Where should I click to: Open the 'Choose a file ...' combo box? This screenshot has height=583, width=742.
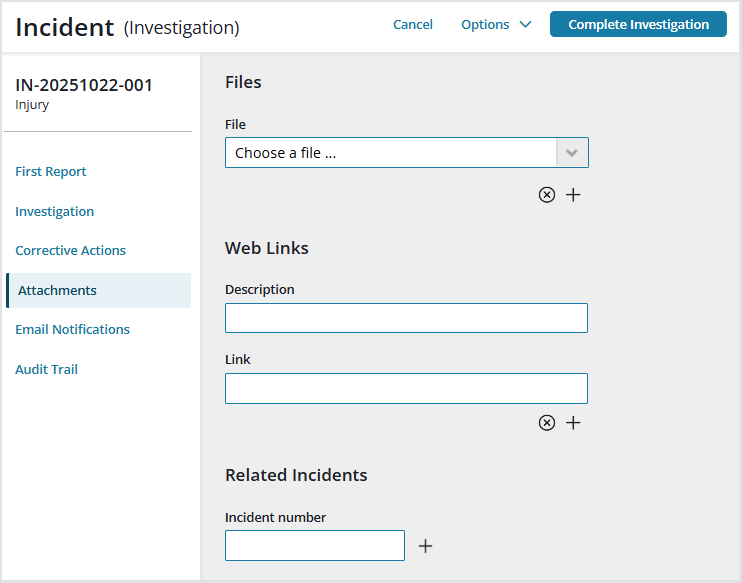pyautogui.click(x=390, y=153)
